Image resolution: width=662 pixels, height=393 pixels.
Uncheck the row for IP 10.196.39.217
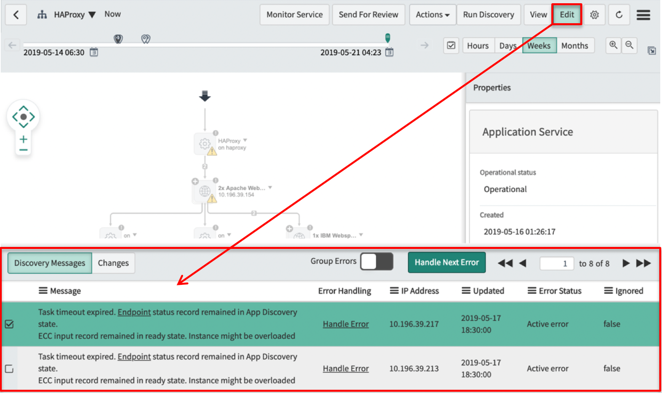(x=9, y=324)
